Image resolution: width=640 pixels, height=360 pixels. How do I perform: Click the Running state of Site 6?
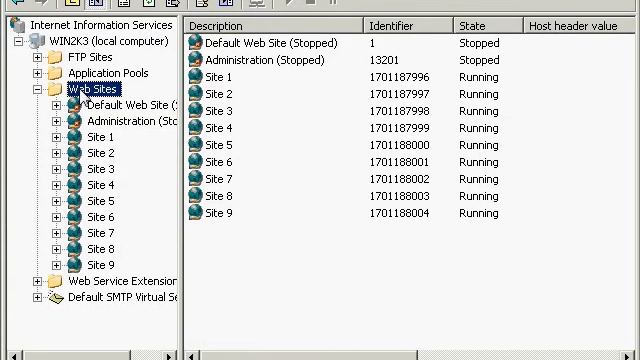(479, 162)
